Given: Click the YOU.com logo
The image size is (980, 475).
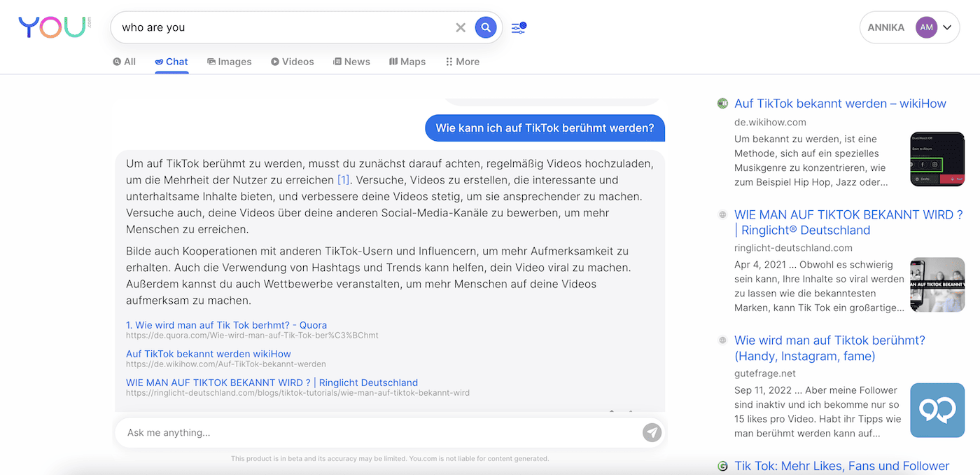Looking at the screenshot, I should point(55,27).
